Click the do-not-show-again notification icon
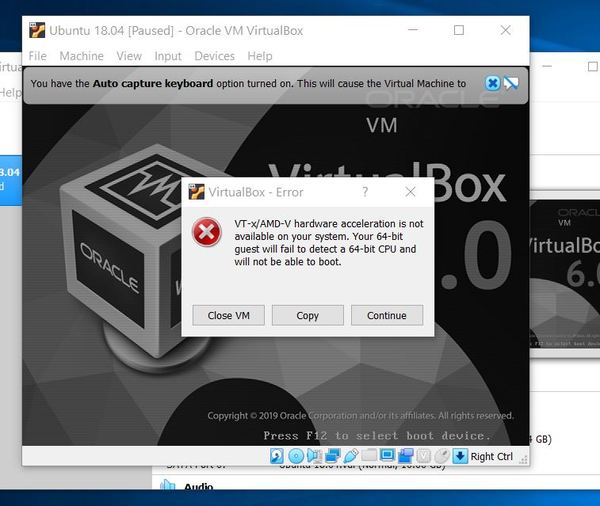The height and width of the screenshot is (506, 600). click(511, 83)
